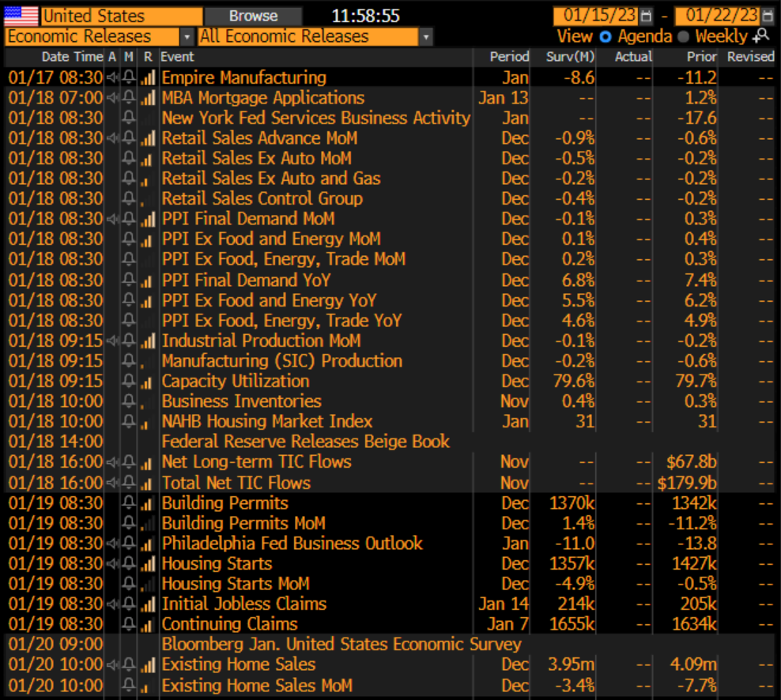Click the United States flag icon
This screenshot has height=700, width=781.
tap(21, 16)
